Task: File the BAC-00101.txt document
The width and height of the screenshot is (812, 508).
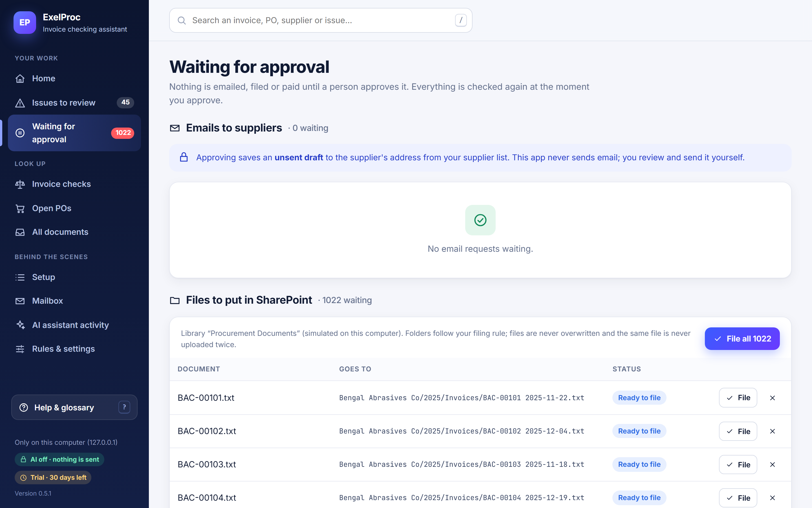Action: 738,398
